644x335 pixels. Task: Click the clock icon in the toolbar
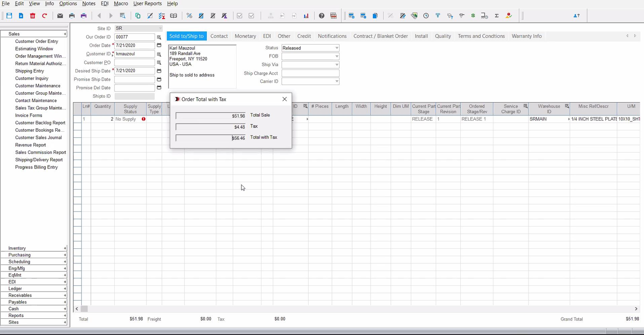[426, 15]
